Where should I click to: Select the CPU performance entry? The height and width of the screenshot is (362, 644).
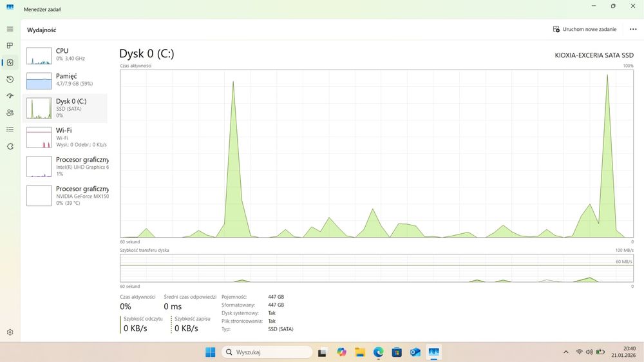pyautogui.click(x=66, y=55)
